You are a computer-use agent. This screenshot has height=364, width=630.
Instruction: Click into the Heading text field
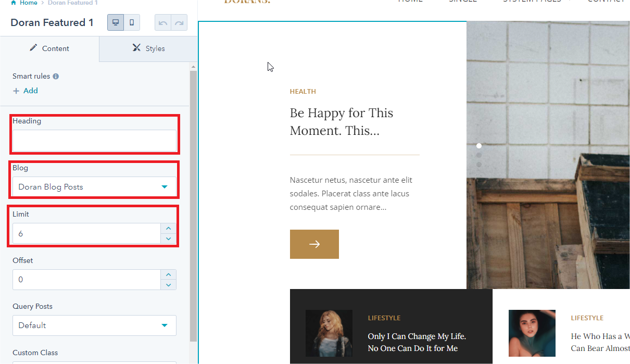click(94, 141)
